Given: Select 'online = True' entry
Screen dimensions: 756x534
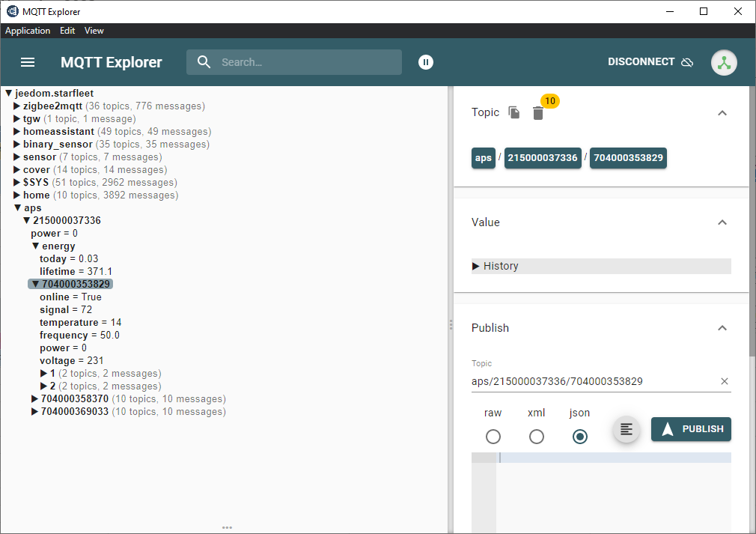Looking at the screenshot, I should point(70,297).
